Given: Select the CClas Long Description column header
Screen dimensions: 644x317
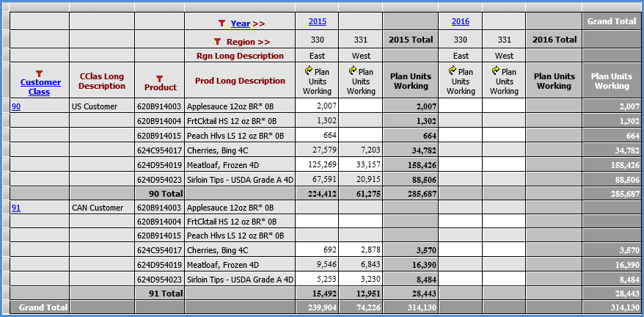Looking at the screenshot, I should (x=102, y=81).
